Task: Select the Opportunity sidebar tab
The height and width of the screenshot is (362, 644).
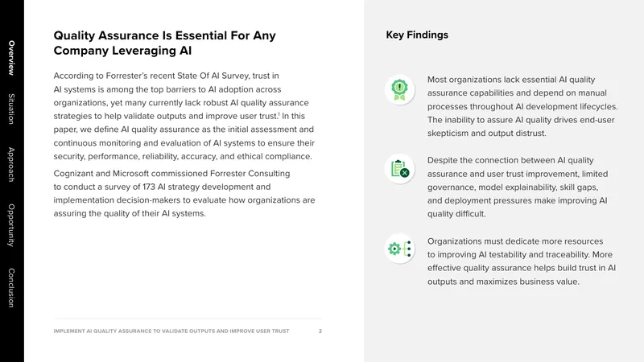Action: point(11,225)
